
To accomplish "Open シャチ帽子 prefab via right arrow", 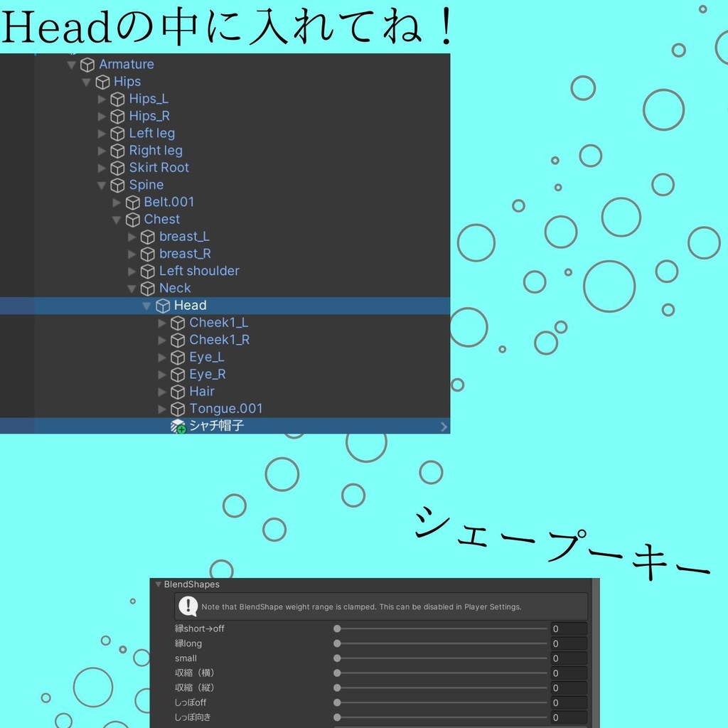I will pyautogui.click(x=444, y=426).
